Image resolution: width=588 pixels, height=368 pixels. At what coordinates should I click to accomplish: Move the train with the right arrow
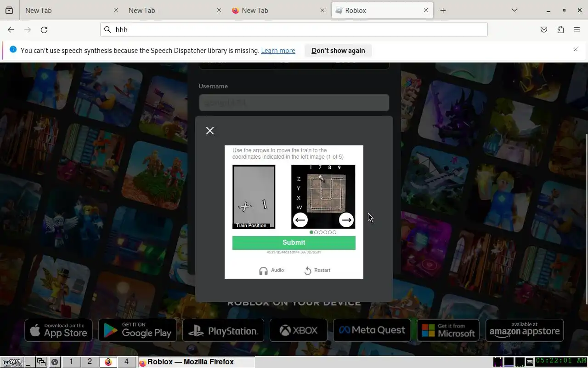[346, 220]
